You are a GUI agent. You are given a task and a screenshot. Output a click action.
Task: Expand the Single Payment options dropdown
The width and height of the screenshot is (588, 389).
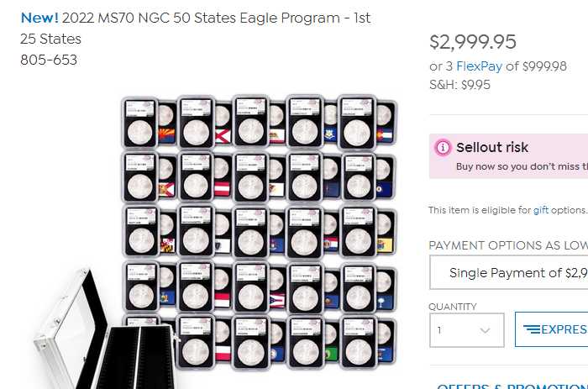508,272
